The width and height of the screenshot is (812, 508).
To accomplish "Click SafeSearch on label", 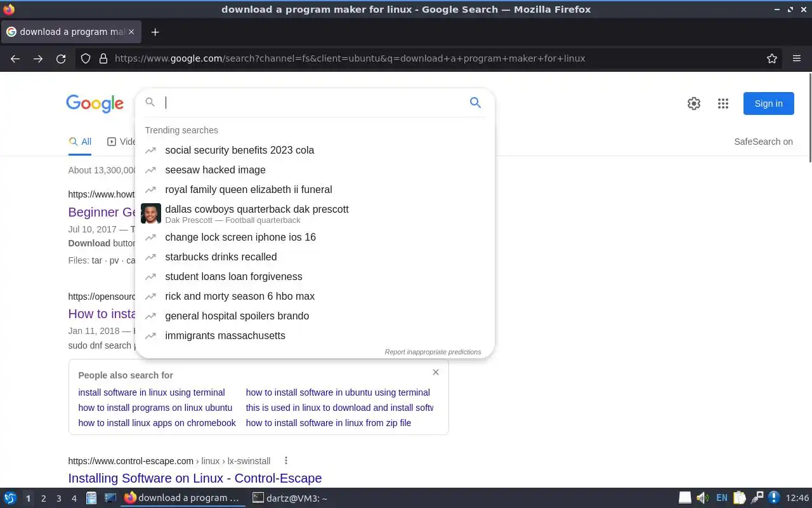I will (763, 142).
